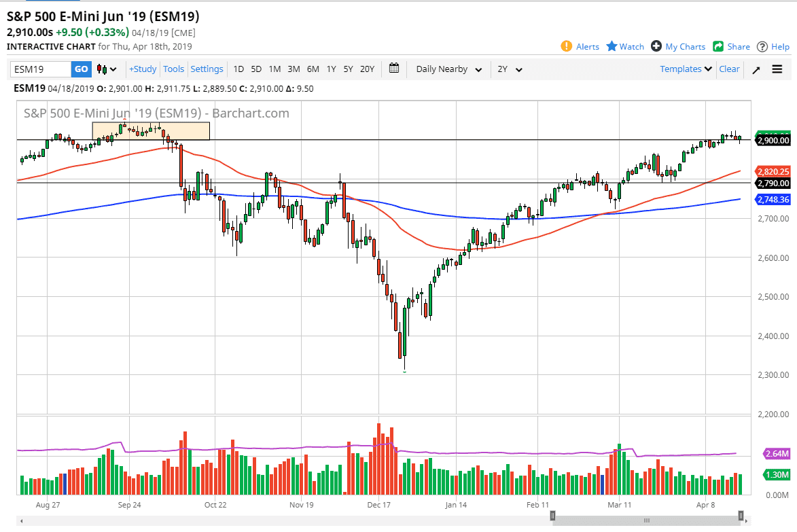Open the calendar date picker icon
797x532 pixels.
pyautogui.click(x=393, y=69)
